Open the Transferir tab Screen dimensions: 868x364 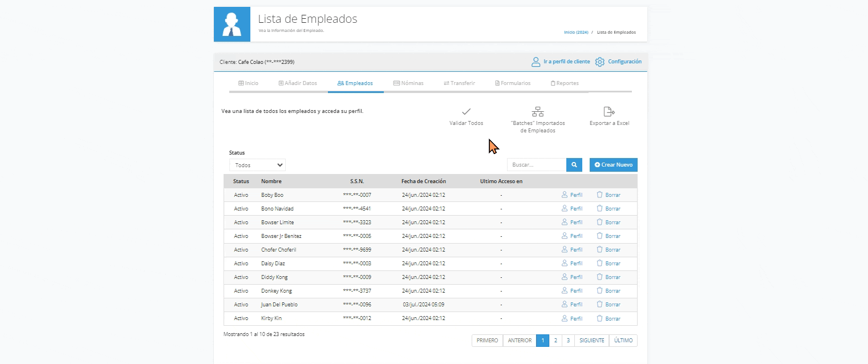[x=459, y=83]
